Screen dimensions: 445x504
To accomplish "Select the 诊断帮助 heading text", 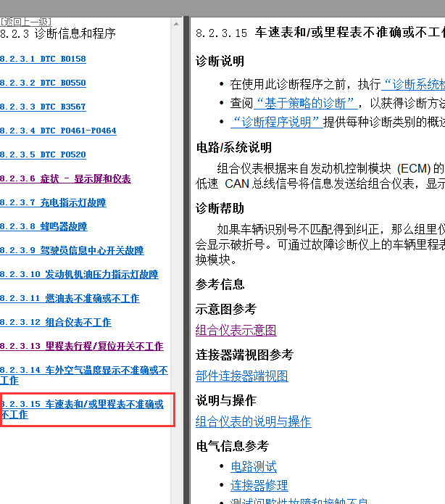I will (x=220, y=208).
